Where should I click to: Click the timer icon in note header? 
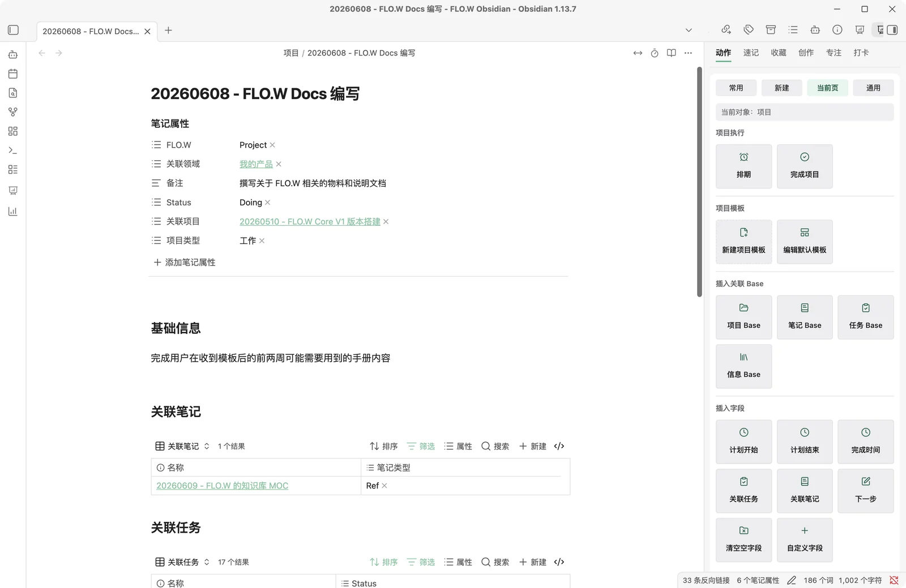(655, 53)
